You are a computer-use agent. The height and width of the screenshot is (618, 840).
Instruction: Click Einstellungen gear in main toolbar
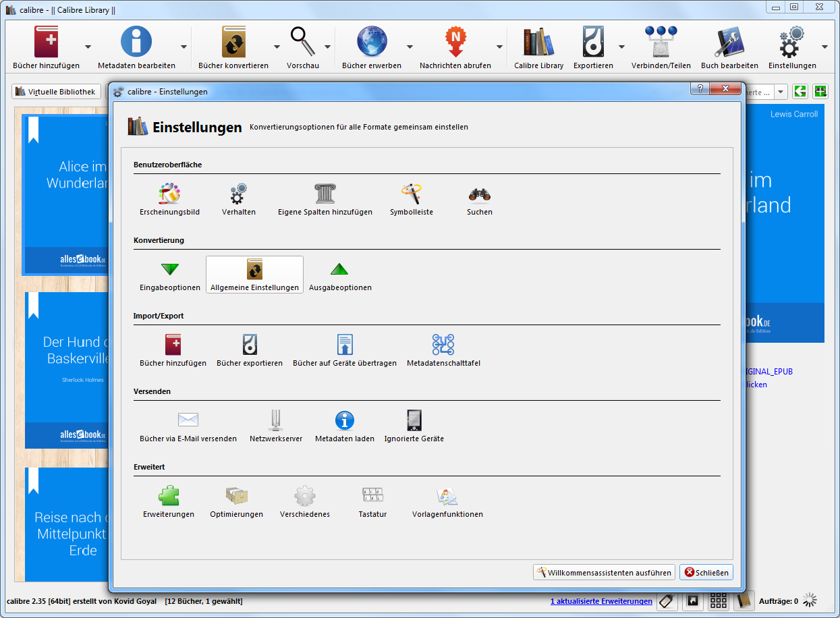pos(792,47)
